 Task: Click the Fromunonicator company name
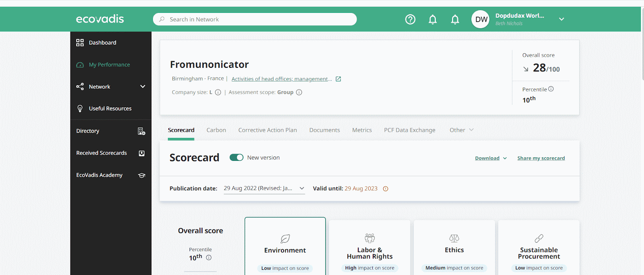coord(209,65)
